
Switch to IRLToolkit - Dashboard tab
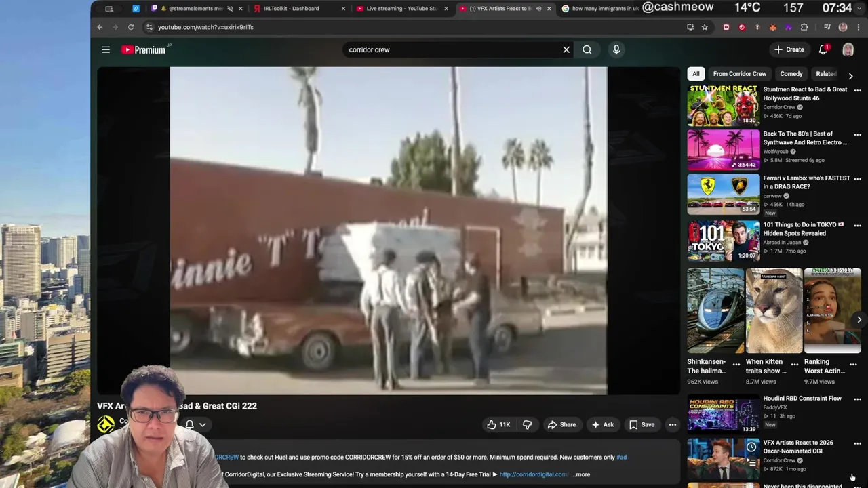[291, 9]
